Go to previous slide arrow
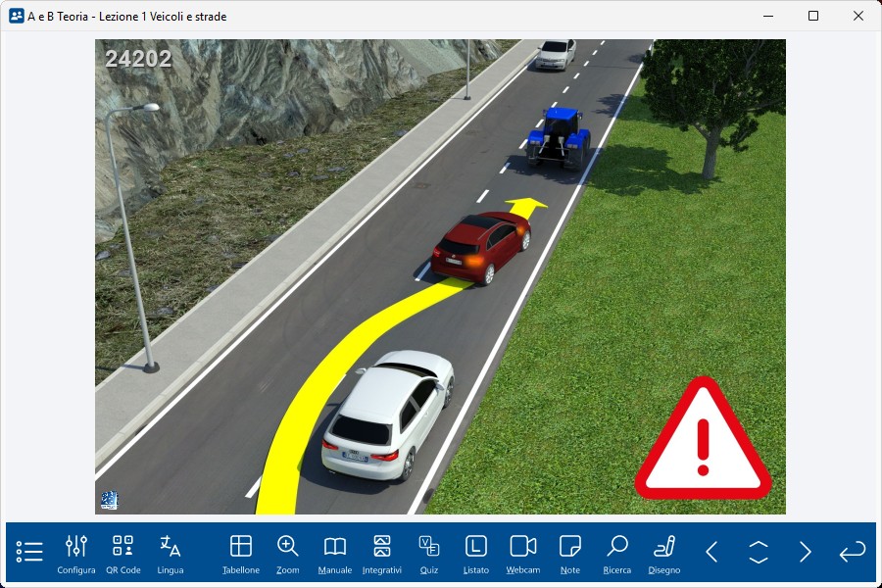The width and height of the screenshot is (882, 588). coord(712,552)
